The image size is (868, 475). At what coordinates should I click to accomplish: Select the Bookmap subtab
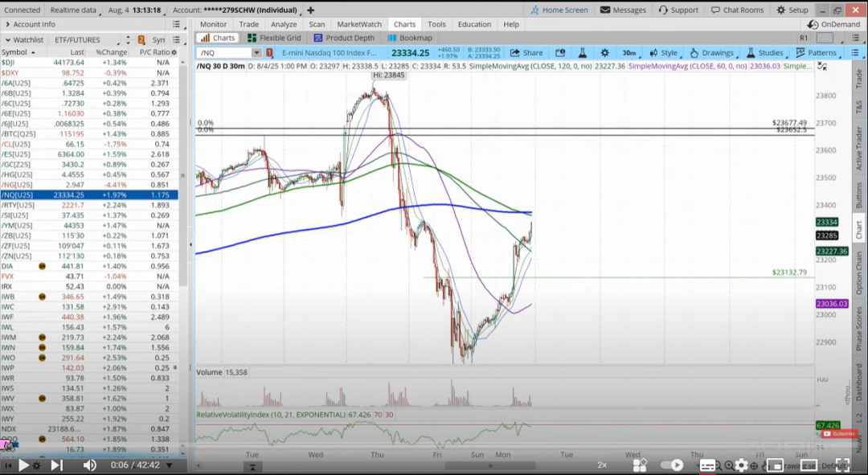coord(410,38)
